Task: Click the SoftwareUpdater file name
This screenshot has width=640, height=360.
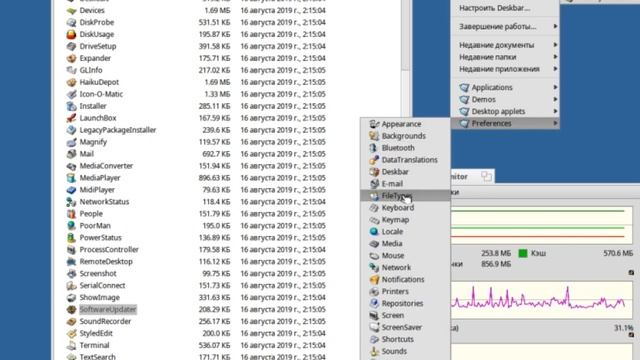Action: pos(108,309)
